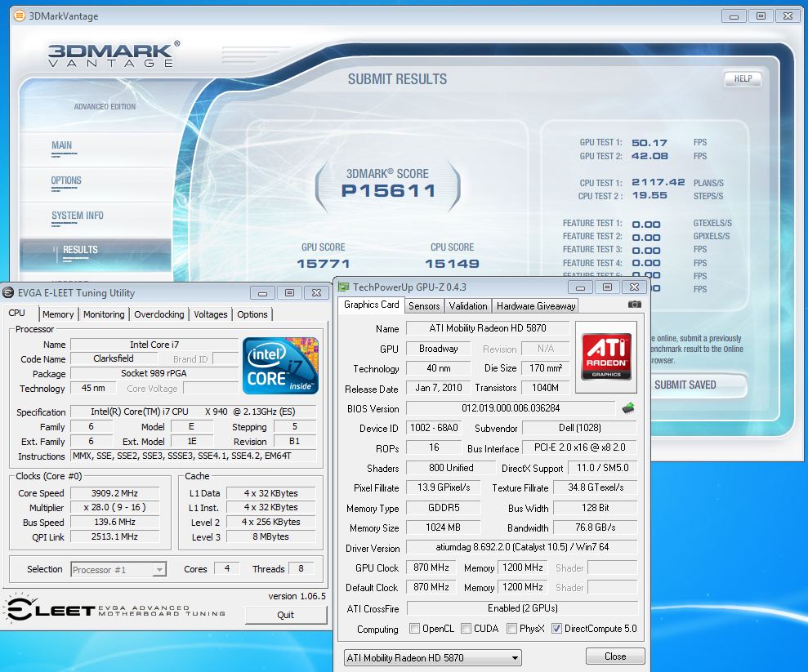
Task: Open the Options tab in E-LEET
Action: click(x=252, y=314)
